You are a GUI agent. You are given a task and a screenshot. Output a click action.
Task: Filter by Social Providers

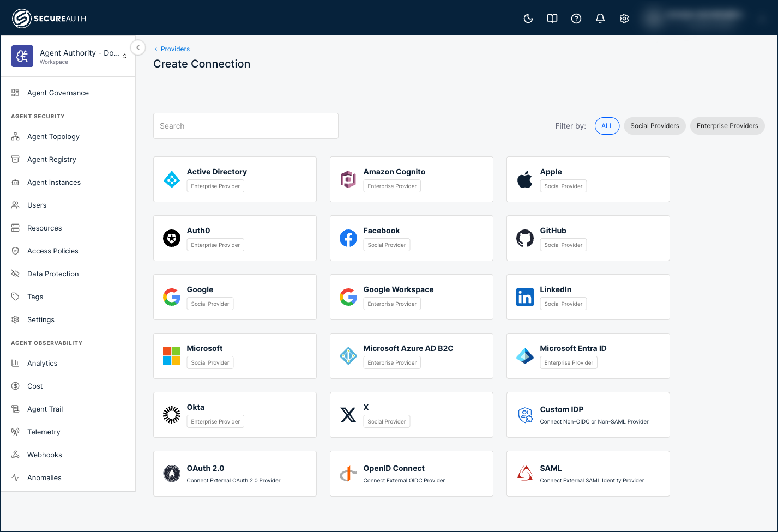pos(654,126)
